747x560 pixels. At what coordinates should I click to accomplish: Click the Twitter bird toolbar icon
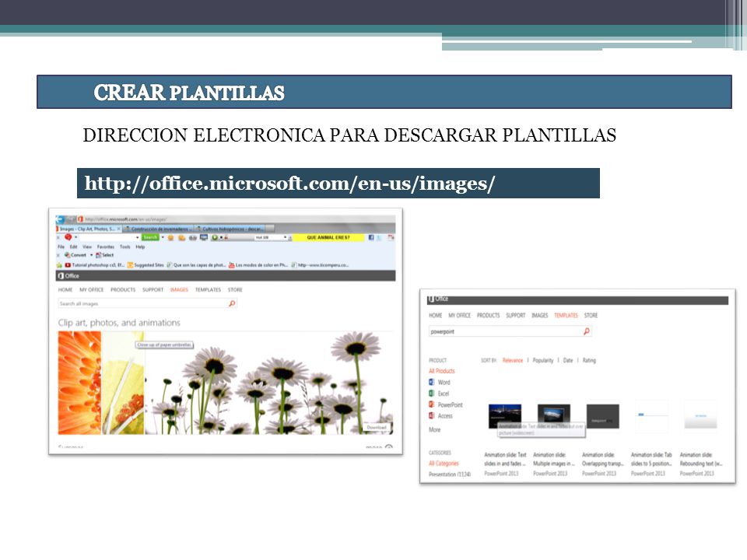coord(381,237)
